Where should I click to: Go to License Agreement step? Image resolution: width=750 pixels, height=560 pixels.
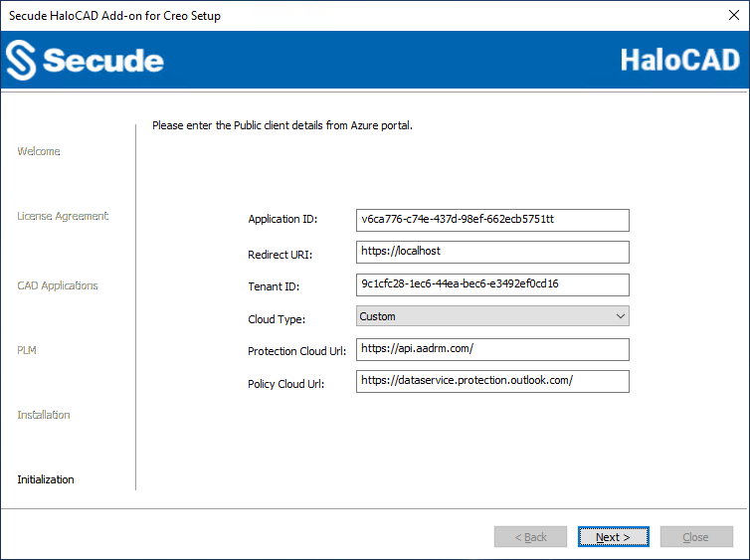point(63,216)
